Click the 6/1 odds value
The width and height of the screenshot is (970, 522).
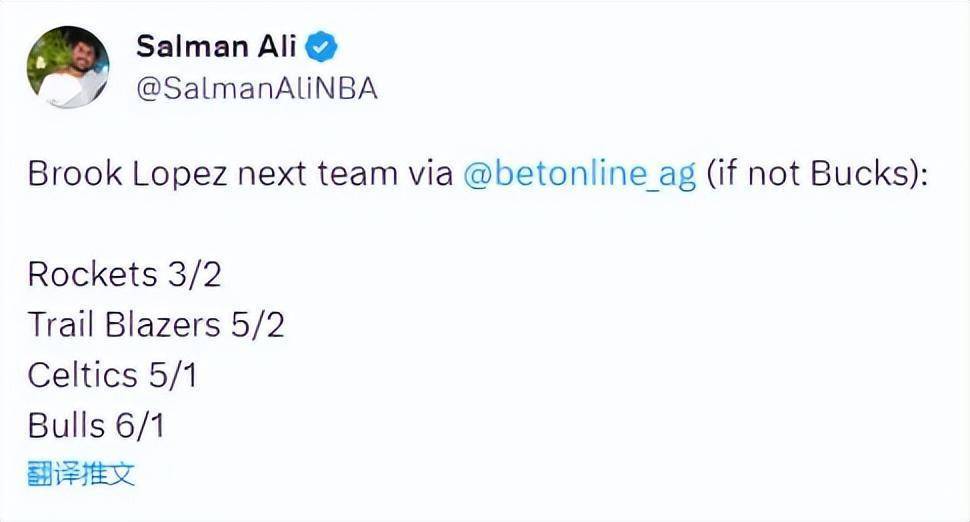140,426
